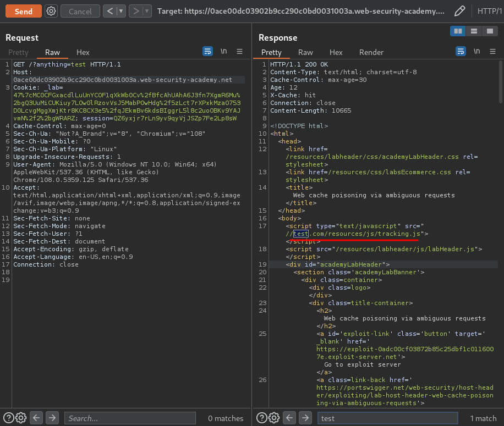Open history dropdown beside the forward arrow
Viewport: 504px width, 426px height.
pyautogui.click(x=147, y=11)
